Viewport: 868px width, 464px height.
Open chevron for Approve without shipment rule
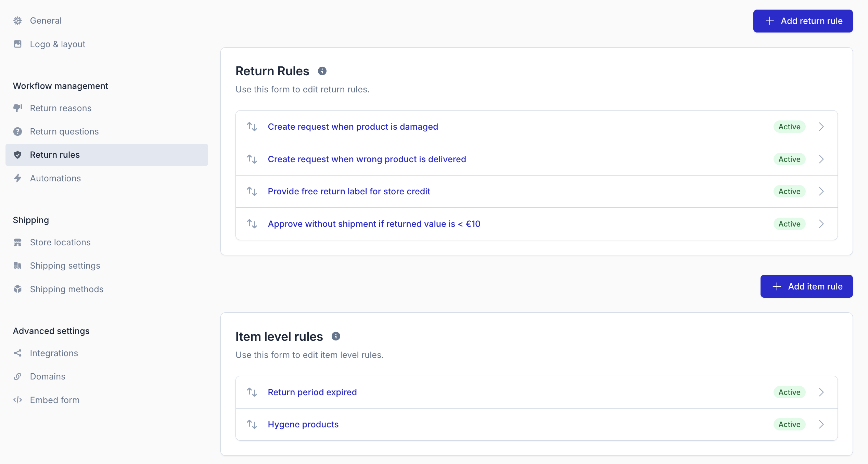(821, 224)
